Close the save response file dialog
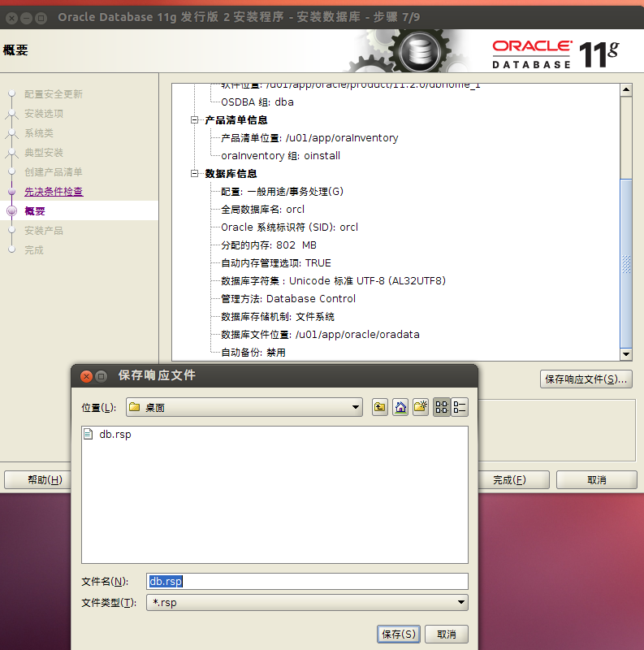 pyautogui.click(x=86, y=376)
